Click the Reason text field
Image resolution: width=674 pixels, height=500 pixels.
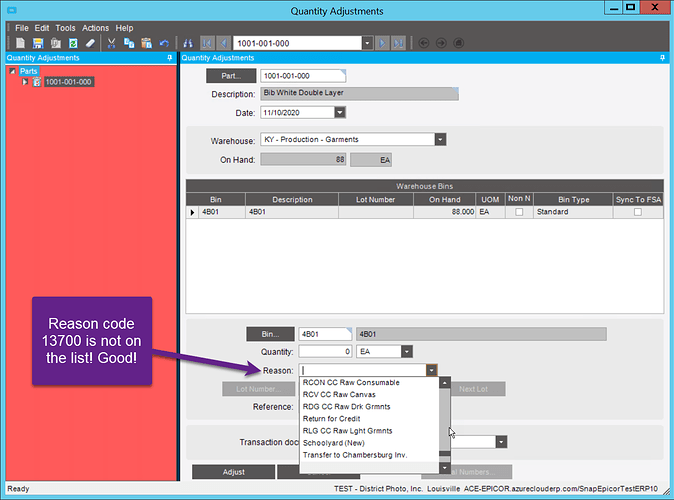click(x=363, y=370)
